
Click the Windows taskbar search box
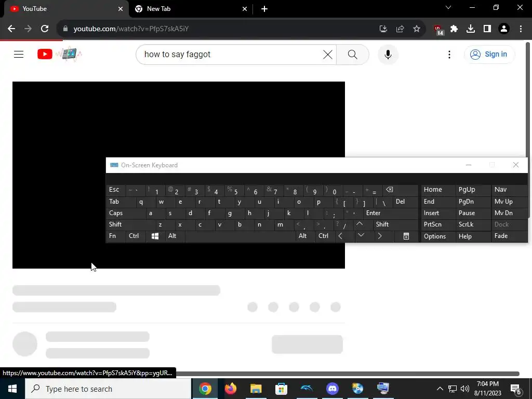[108, 389]
